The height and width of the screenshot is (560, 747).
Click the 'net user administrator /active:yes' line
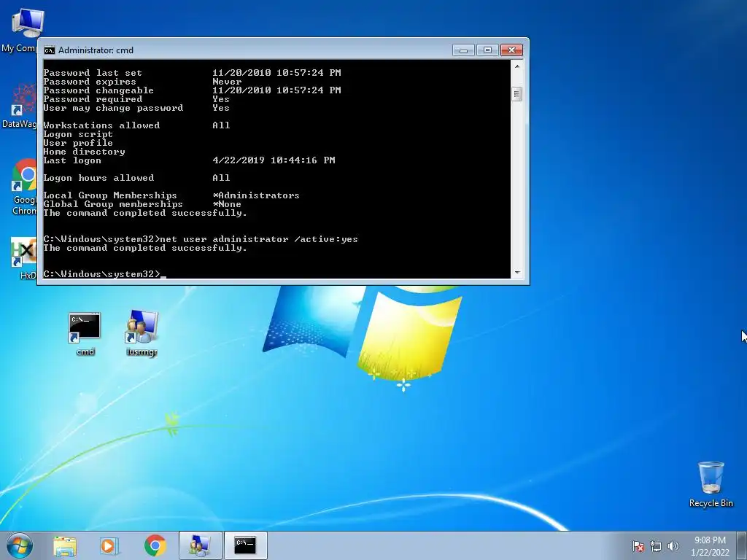200,239
